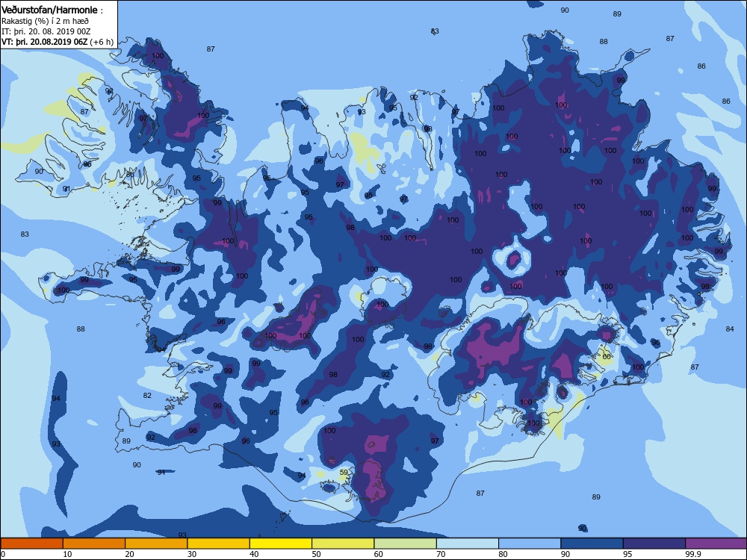
Task: Click the legend tick label '60'
Action: 379,554
